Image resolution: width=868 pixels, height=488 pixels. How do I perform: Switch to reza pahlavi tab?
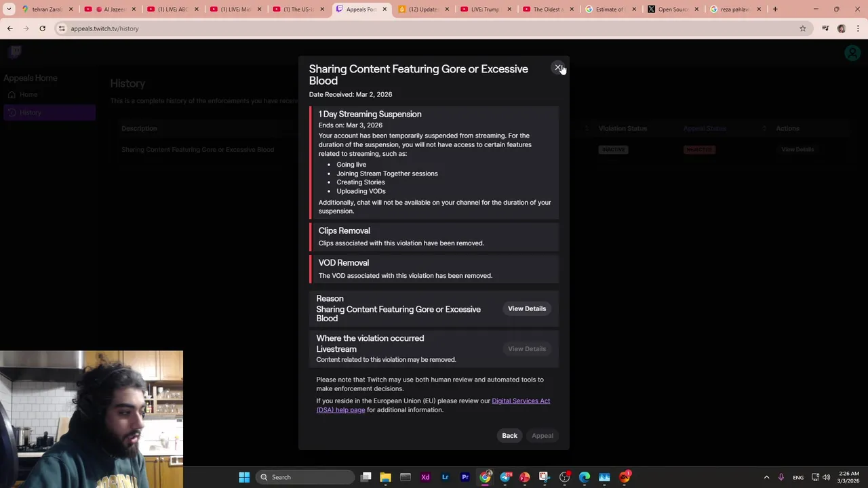tap(734, 9)
